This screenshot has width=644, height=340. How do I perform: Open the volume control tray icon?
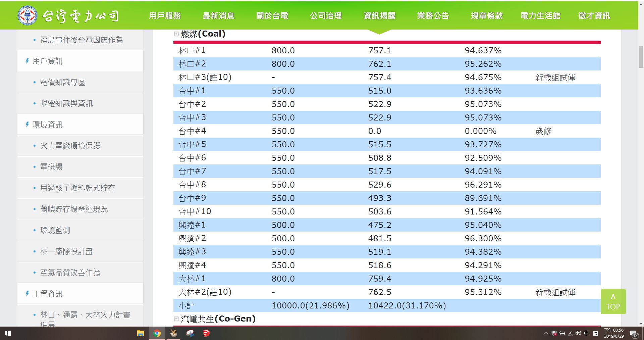pos(578,333)
